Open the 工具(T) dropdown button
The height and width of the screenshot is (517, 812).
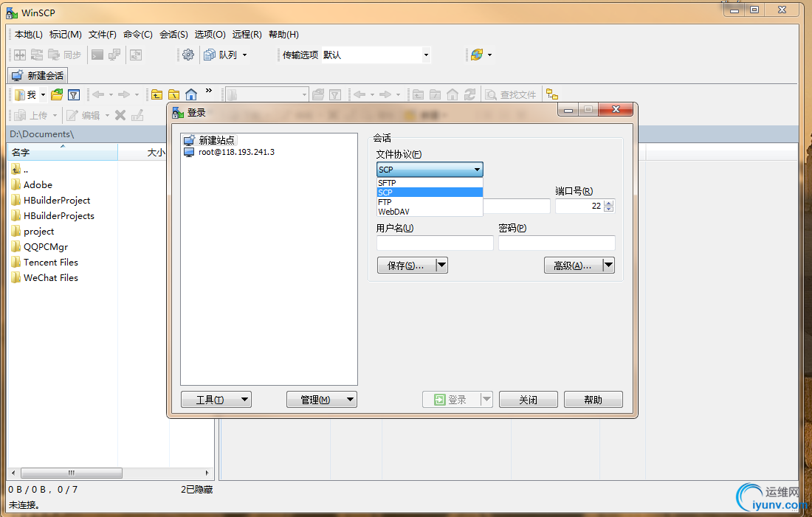216,400
